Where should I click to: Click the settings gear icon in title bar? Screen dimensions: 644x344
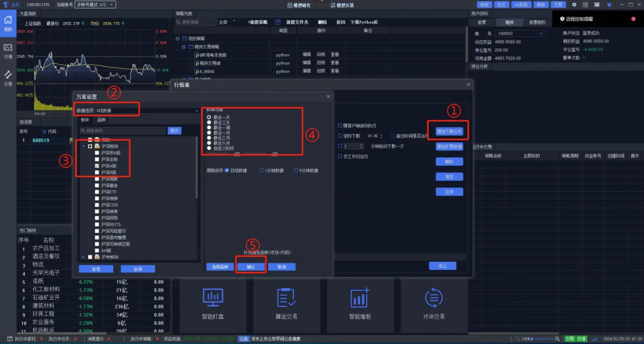tap(574, 5)
